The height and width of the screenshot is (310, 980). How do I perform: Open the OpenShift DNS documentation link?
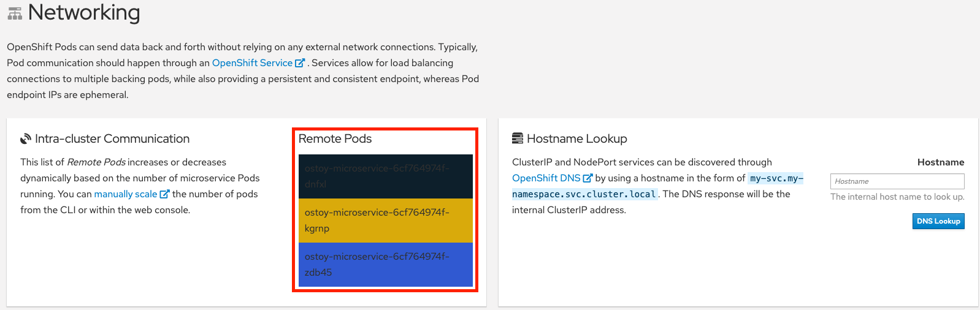coord(546,178)
